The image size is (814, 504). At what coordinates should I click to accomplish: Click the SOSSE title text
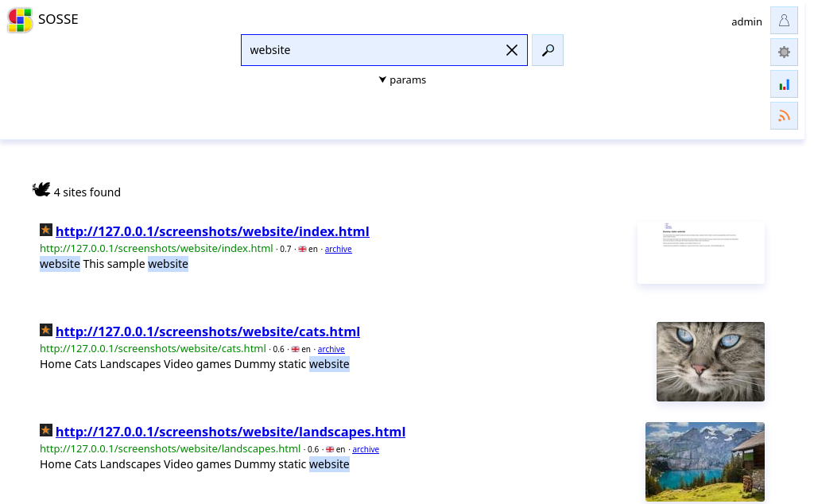[x=58, y=19]
